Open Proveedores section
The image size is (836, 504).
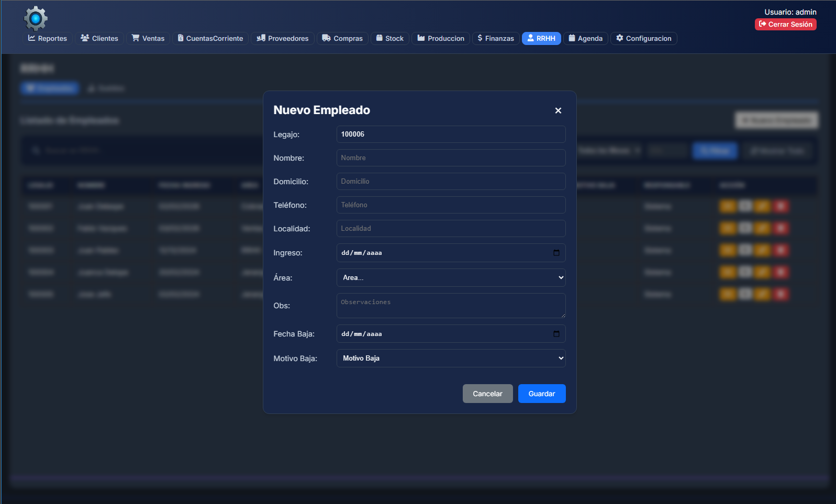(x=283, y=38)
